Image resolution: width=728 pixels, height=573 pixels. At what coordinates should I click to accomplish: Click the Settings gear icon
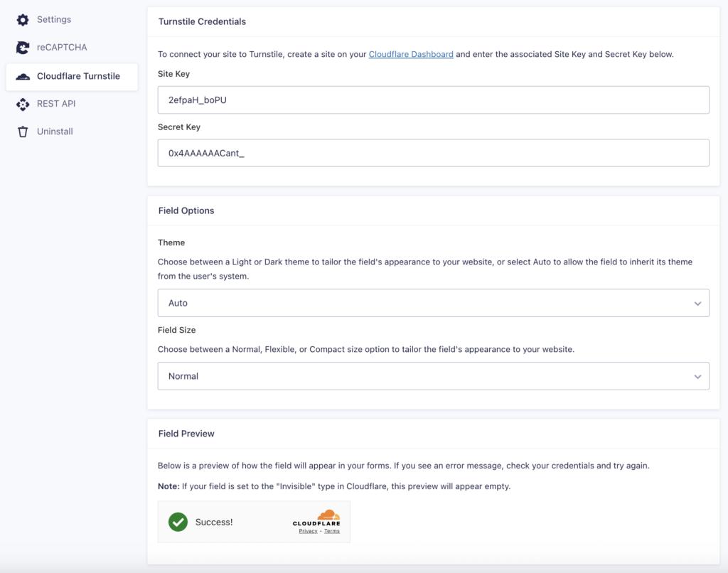coord(21,19)
